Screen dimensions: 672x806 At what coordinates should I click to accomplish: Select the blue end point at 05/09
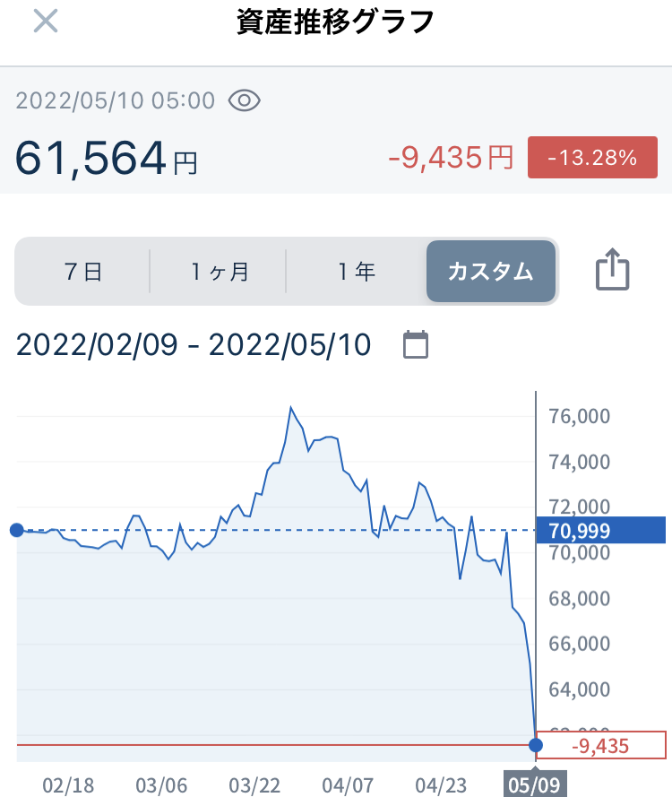pyautogui.click(x=536, y=745)
